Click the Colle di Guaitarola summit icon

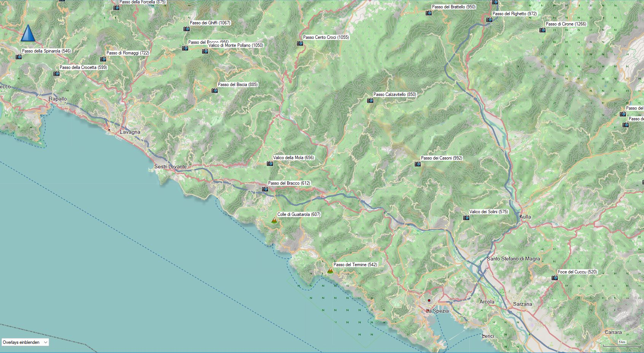274,220
